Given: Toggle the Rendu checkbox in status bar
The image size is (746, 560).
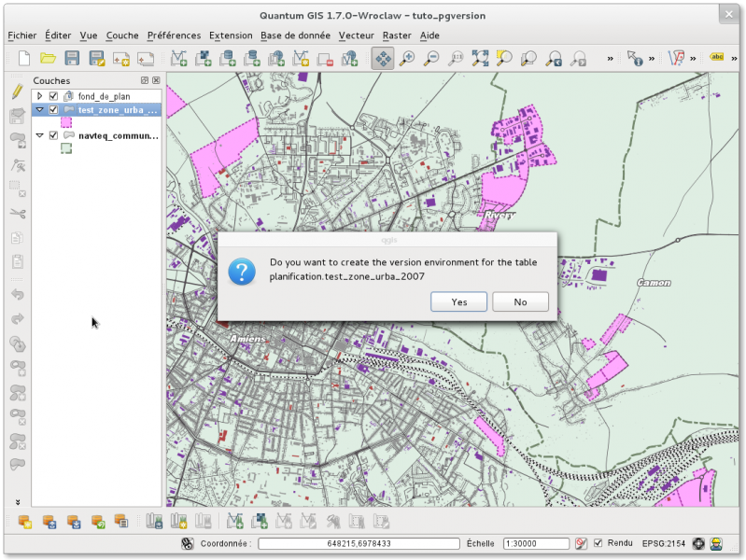Looking at the screenshot, I should point(598,543).
